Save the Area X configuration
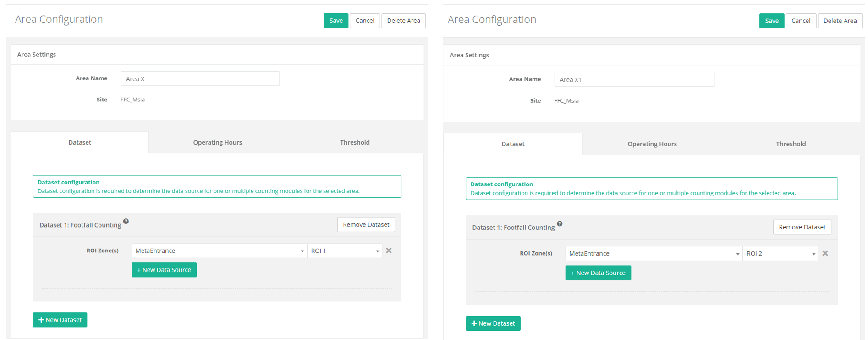 point(336,21)
